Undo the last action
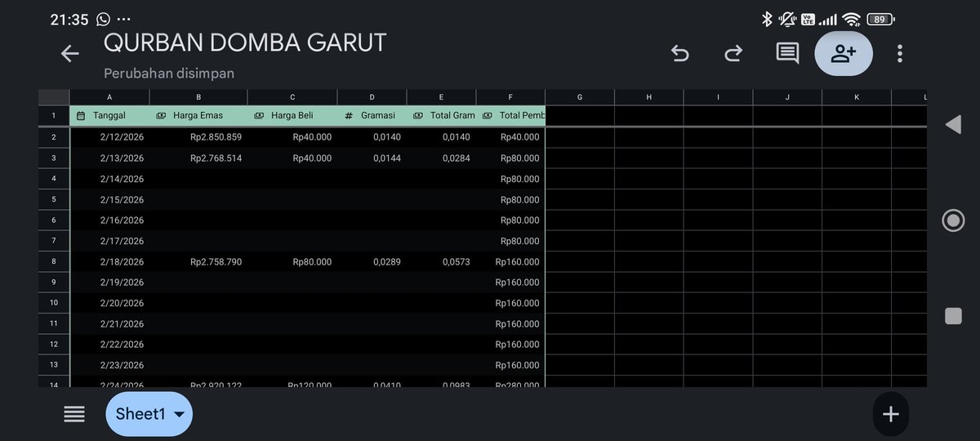This screenshot has width=980, height=441. 679,54
